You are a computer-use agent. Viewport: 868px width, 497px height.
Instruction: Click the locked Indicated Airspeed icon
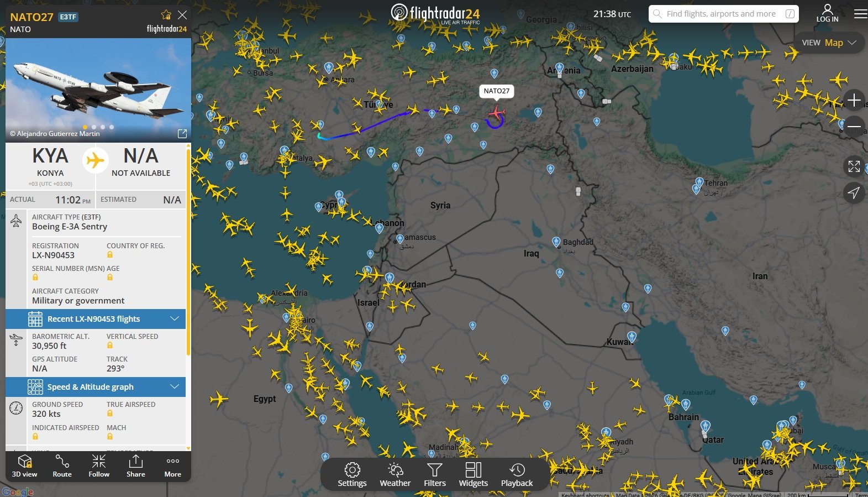pyautogui.click(x=35, y=437)
